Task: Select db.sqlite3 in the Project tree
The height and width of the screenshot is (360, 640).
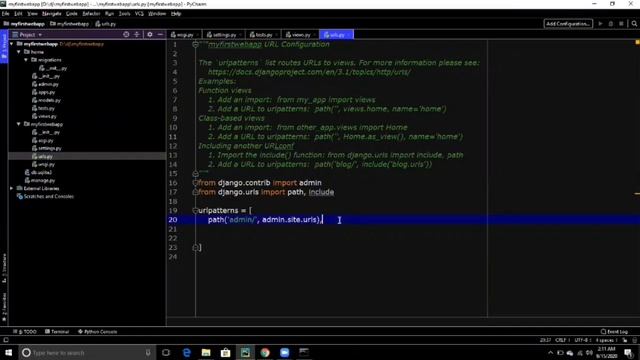Action: 38,172
